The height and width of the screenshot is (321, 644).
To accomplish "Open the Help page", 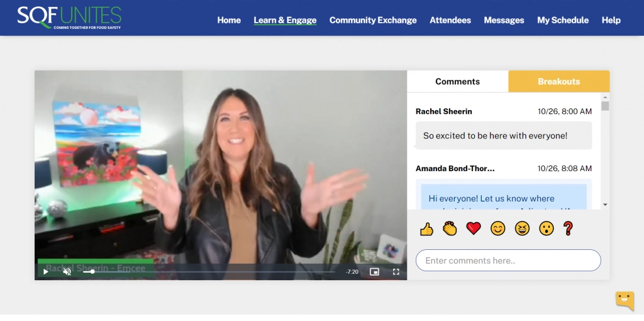I will click(611, 20).
